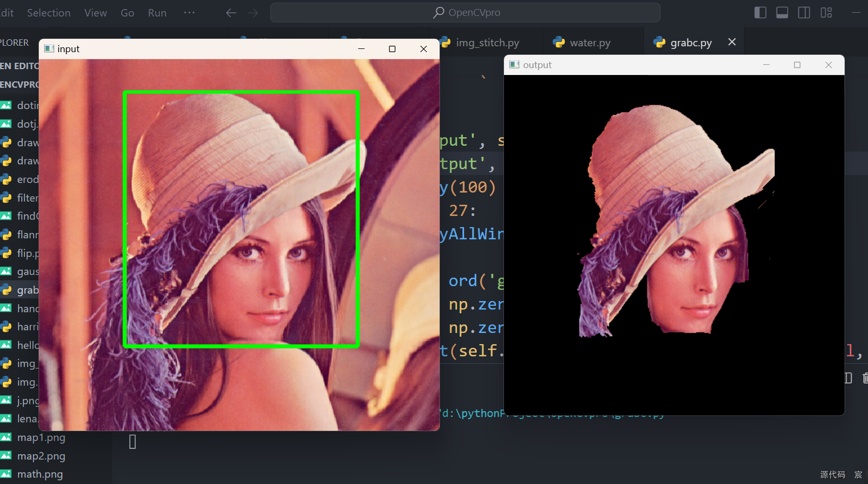Open the doti image file
The width and height of the screenshot is (868, 484).
tap(19, 105)
